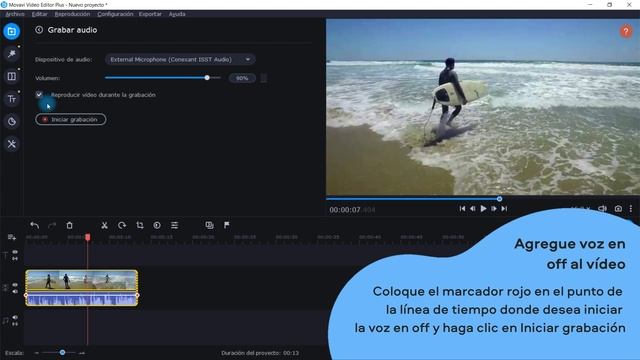
Task: Open the Transitions tab in sidebar
Action: click(11, 76)
